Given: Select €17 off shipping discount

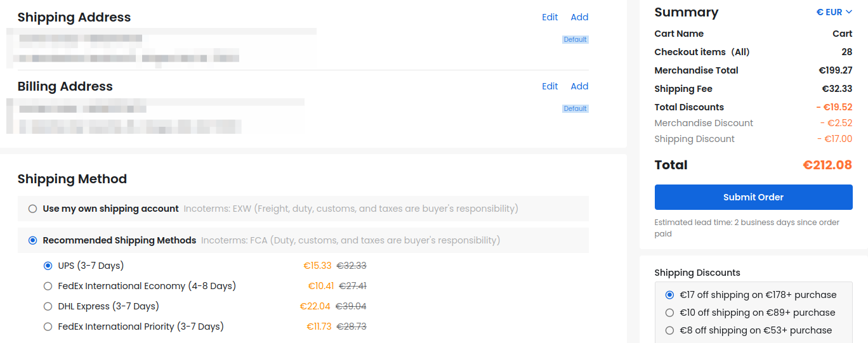Looking at the screenshot, I should (x=669, y=295).
